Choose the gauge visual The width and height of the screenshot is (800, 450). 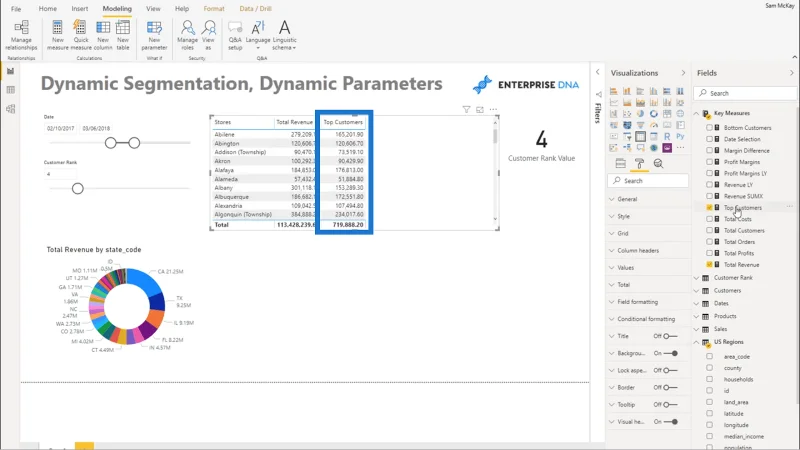(654, 125)
